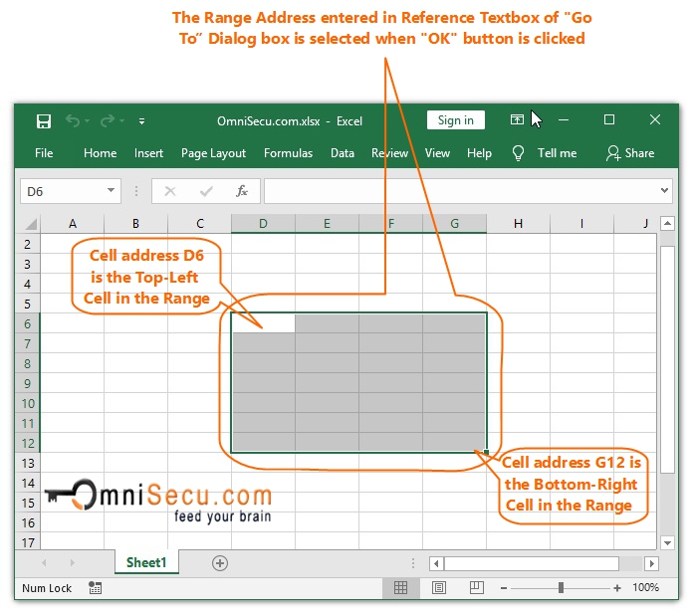Open Ribbon Display Options icon
Viewport: 693px width, 616px height.
517,119
